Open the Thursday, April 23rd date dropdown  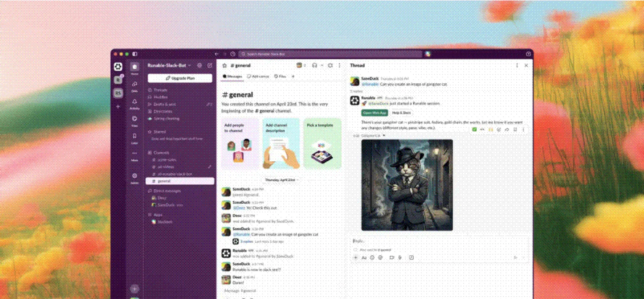click(x=282, y=180)
